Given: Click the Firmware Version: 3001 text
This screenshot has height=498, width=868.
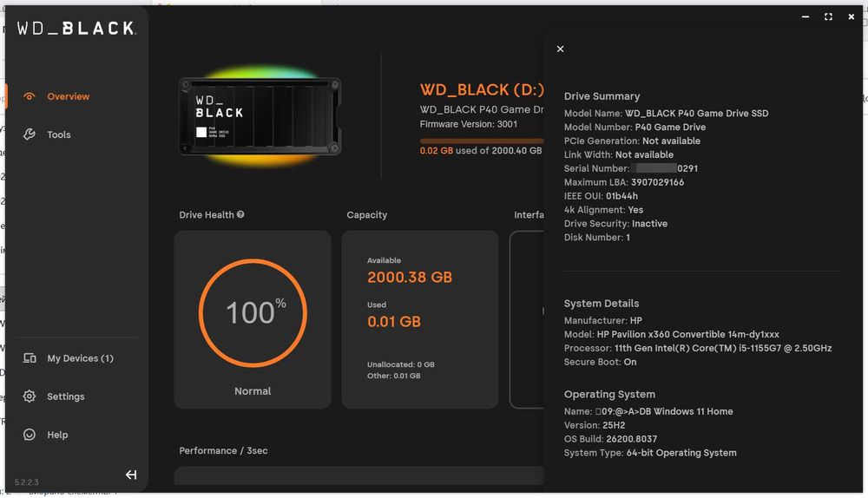Looking at the screenshot, I should pyautogui.click(x=469, y=124).
